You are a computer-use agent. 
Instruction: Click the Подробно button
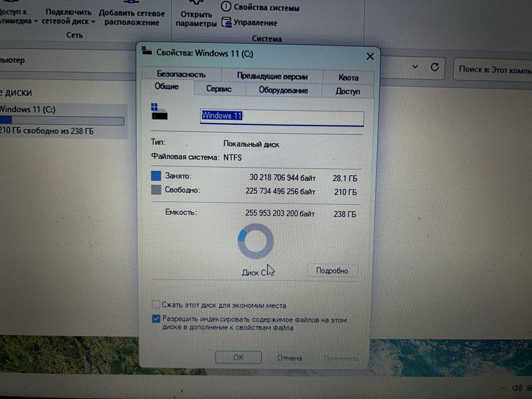332,271
